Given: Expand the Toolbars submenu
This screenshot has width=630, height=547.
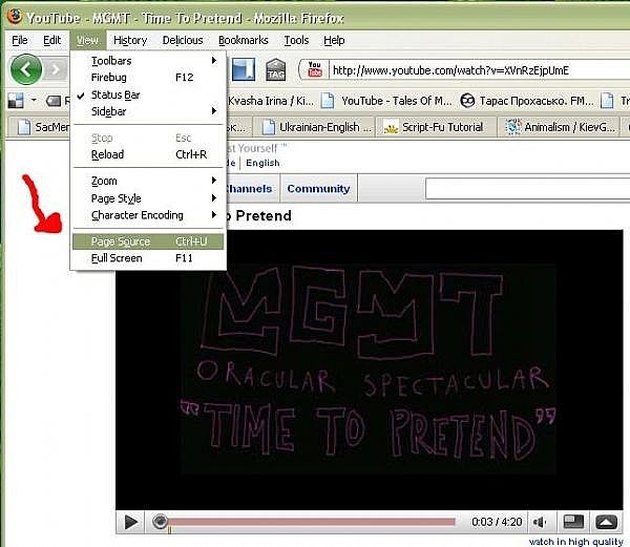Looking at the screenshot, I should click(x=148, y=61).
